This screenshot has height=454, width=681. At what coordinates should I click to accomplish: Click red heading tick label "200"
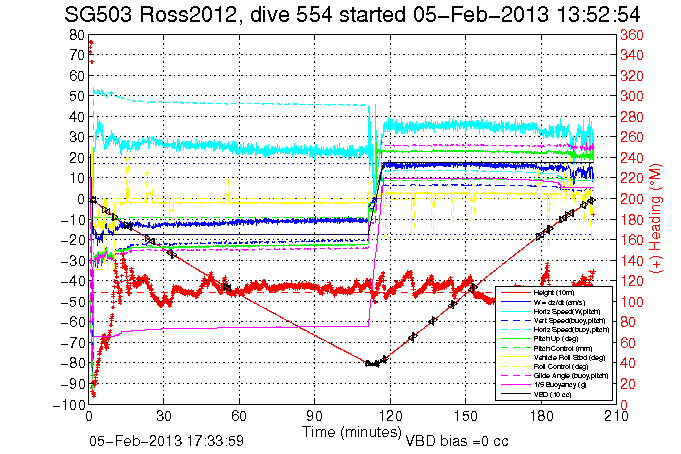[x=631, y=199]
